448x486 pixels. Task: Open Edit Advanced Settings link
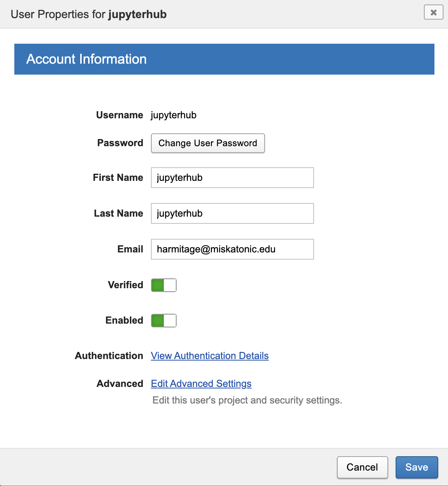(x=201, y=384)
